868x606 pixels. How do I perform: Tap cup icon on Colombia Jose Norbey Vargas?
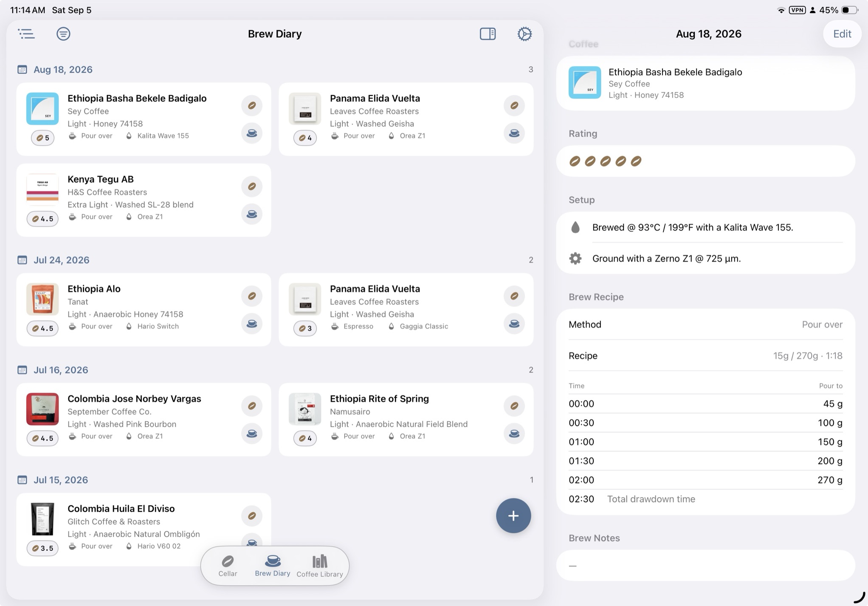coord(252,434)
